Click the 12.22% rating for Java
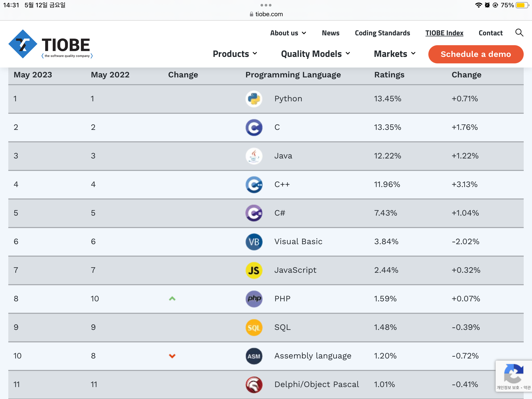Image resolution: width=532 pixels, height=399 pixels. (388, 156)
